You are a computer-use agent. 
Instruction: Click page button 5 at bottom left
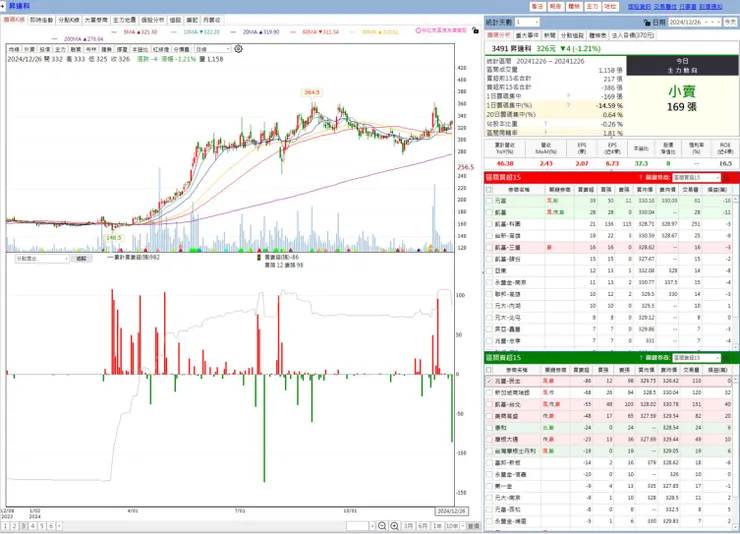pyautogui.click(x=42, y=526)
